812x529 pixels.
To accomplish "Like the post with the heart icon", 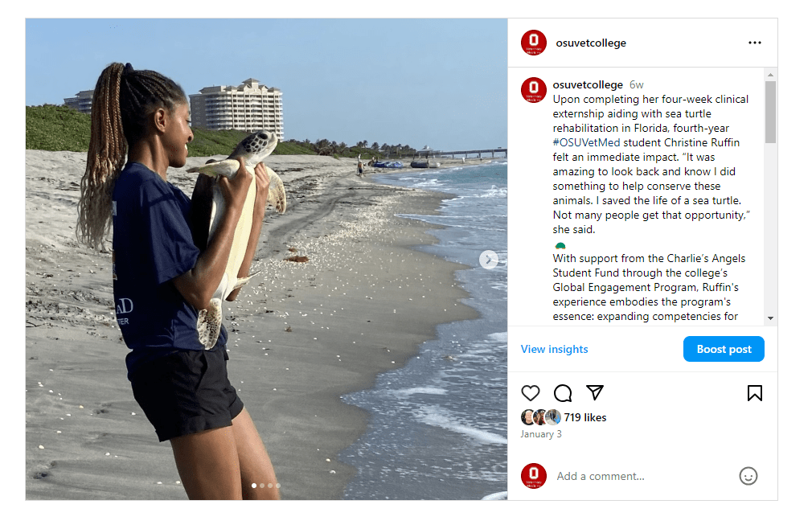I will tap(531, 393).
